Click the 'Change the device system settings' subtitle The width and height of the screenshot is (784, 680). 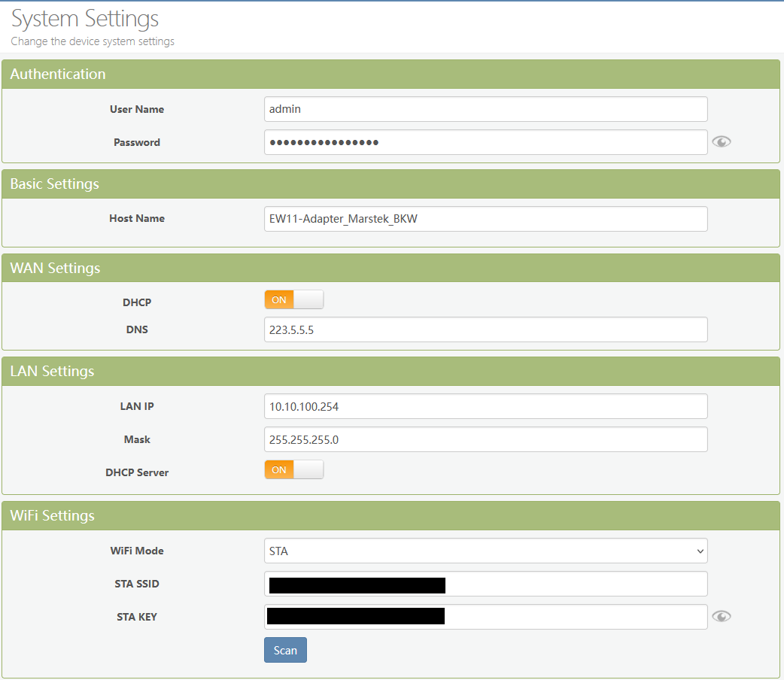coord(93,41)
